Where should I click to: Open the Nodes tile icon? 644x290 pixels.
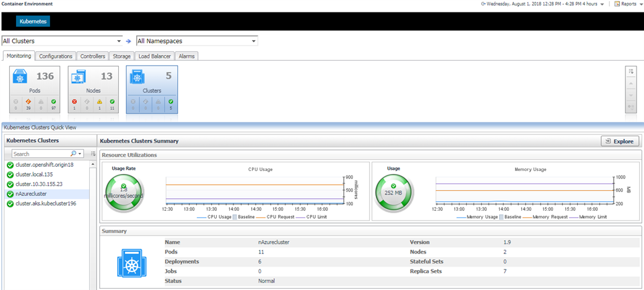[x=79, y=77]
